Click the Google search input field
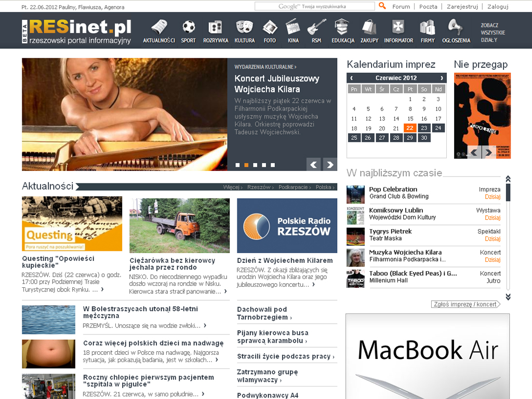The image size is (532, 399). 314,7
